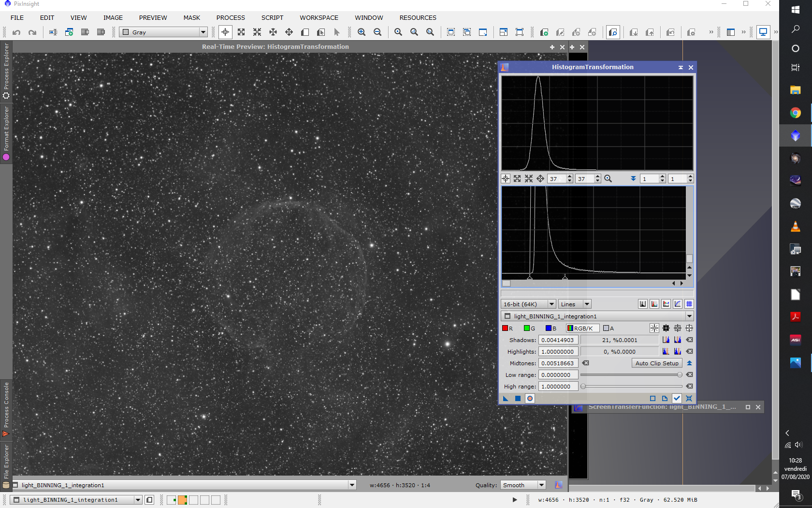The height and width of the screenshot is (508, 812).
Task: Select the RGB/K combined channel
Action: pyautogui.click(x=582, y=329)
